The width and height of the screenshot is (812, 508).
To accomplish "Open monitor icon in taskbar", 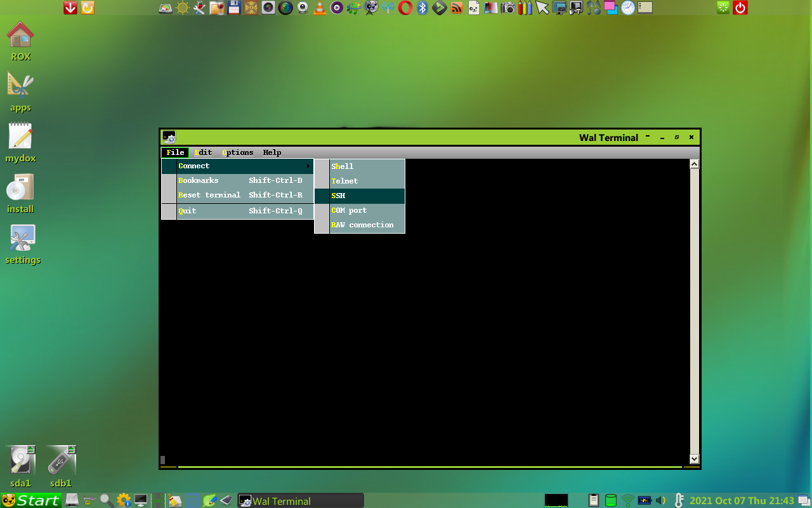I will [x=140, y=500].
